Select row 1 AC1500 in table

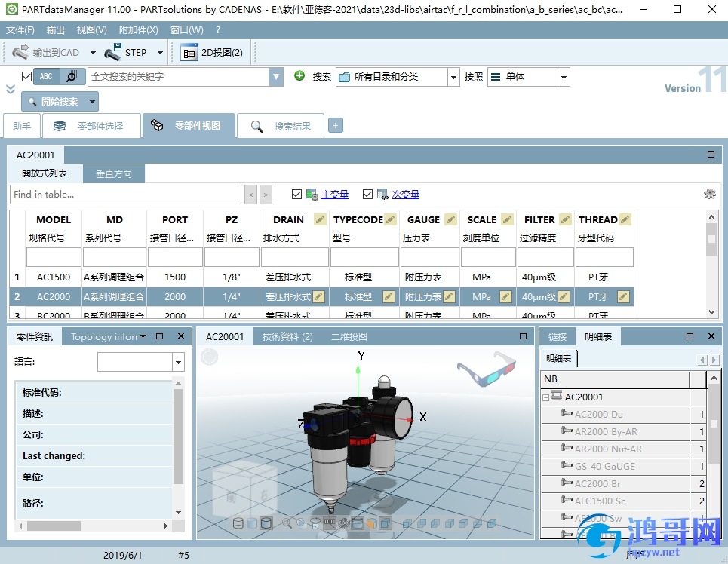(x=321, y=277)
